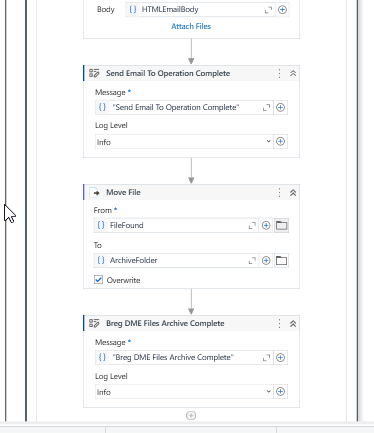374x433 pixels.
Task: Browse for file in From field folder icon
Action: click(x=281, y=226)
